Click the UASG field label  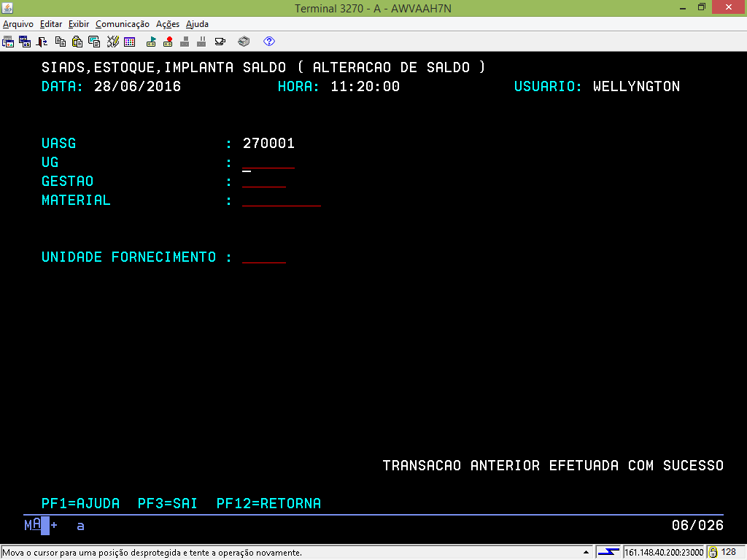coord(58,144)
